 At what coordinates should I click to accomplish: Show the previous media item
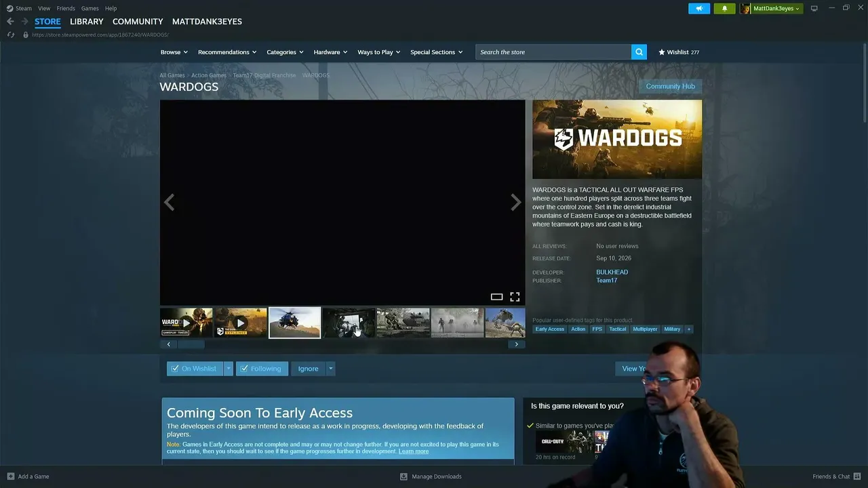tap(169, 202)
